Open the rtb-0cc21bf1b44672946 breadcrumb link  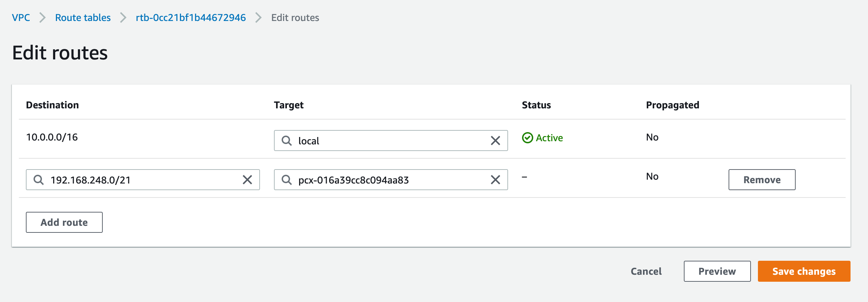(191, 17)
